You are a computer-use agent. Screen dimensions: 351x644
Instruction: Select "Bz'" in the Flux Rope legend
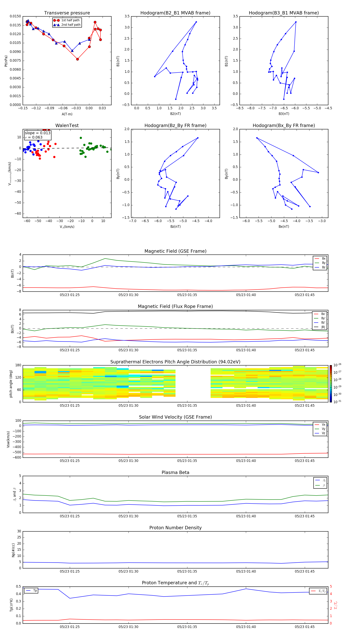click(x=320, y=323)
